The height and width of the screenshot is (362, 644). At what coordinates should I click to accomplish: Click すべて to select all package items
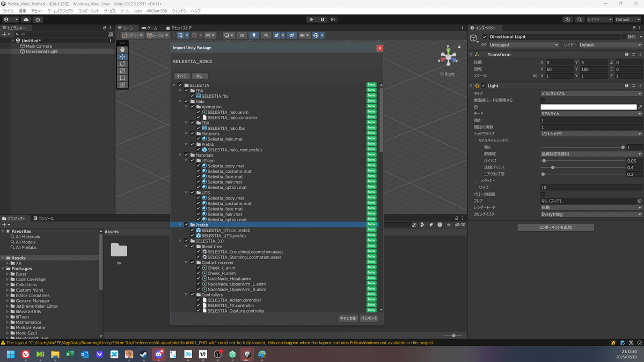click(x=182, y=76)
